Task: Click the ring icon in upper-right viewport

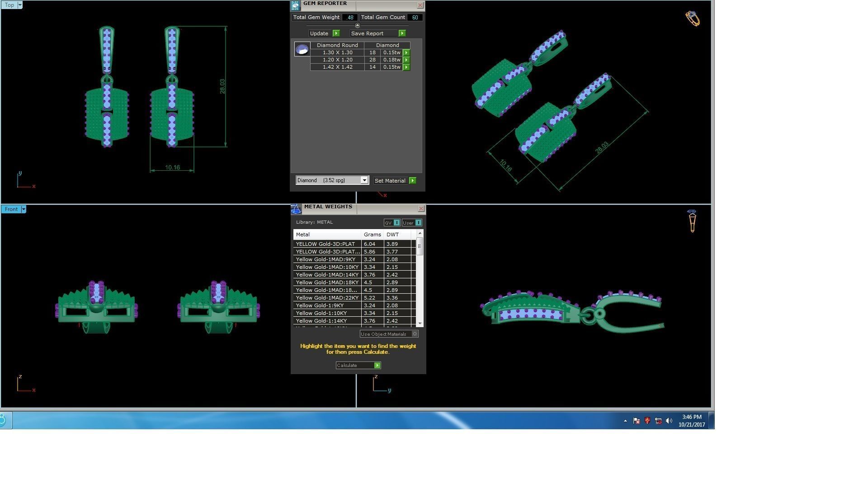Action: click(692, 19)
